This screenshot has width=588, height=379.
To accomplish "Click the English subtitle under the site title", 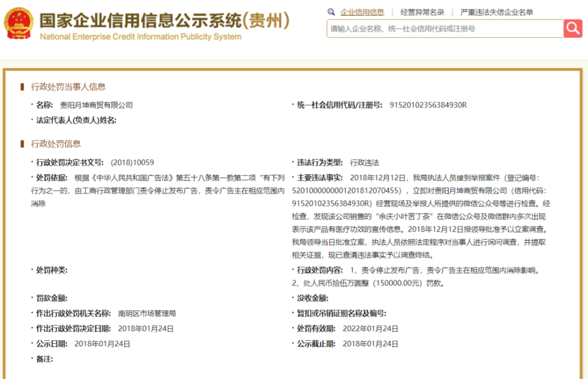I will pyautogui.click(x=141, y=37).
